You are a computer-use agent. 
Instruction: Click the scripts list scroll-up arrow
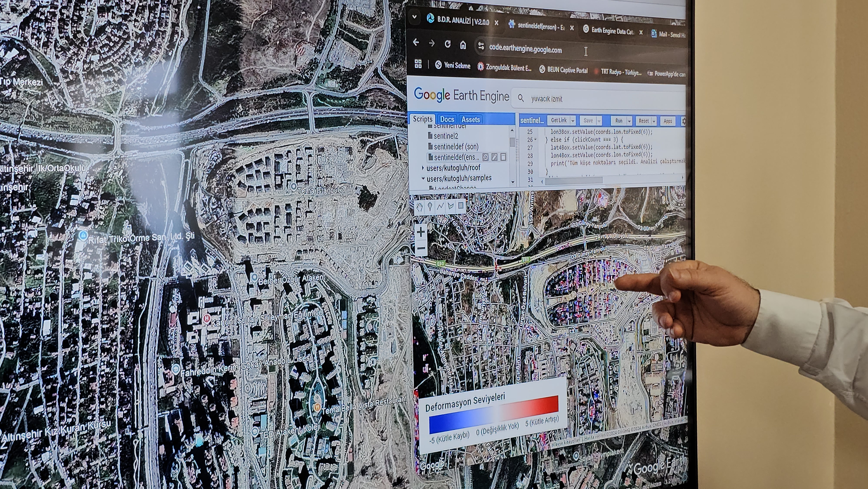513,130
